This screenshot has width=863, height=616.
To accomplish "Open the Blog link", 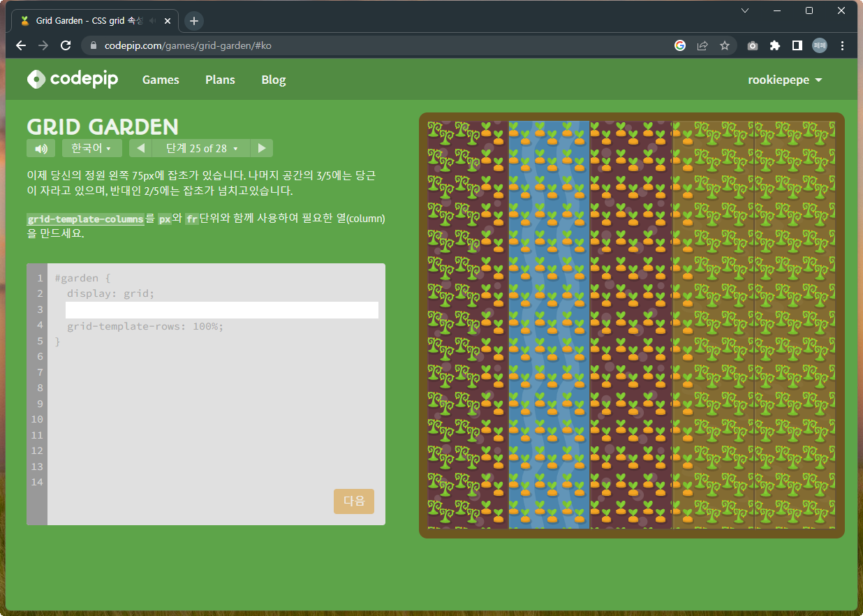I will [274, 80].
